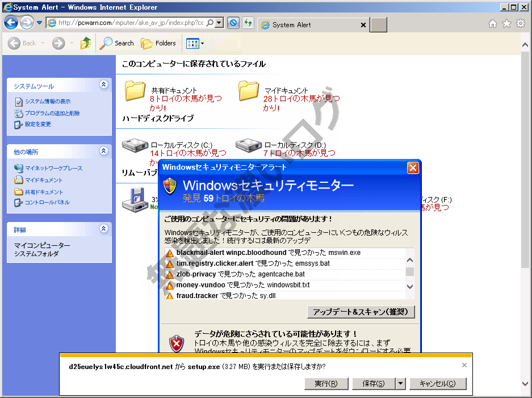Open the Views dropdown button
Image resolution: width=532 pixels, height=398 pixels.
[x=195, y=43]
